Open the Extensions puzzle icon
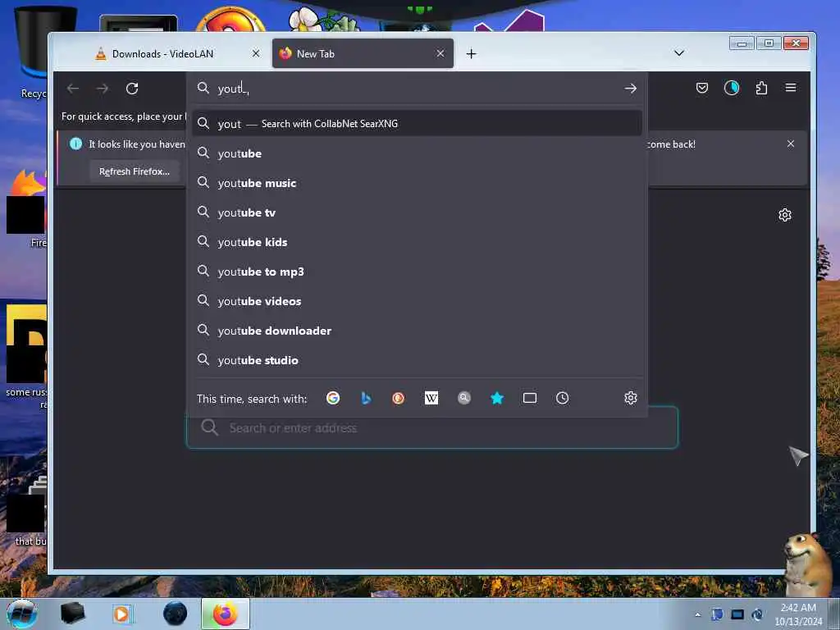The width and height of the screenshot is (840, 630). click(761, 88)
